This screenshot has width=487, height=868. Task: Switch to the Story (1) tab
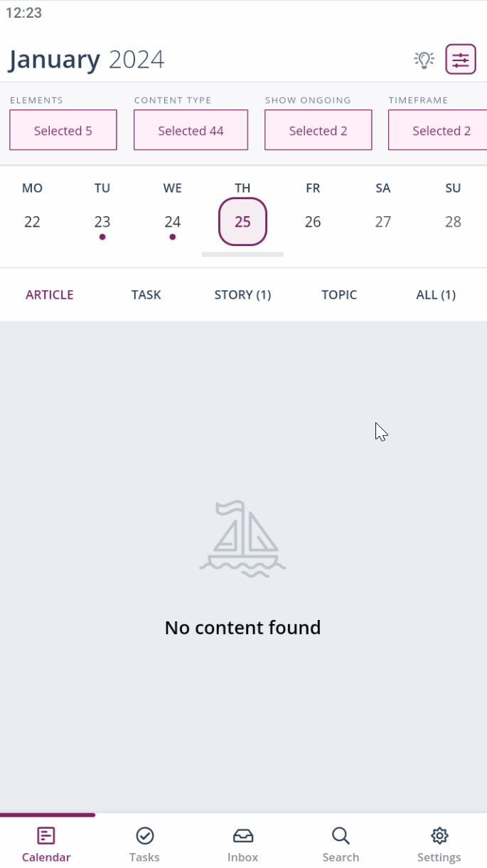click(242, 295)
